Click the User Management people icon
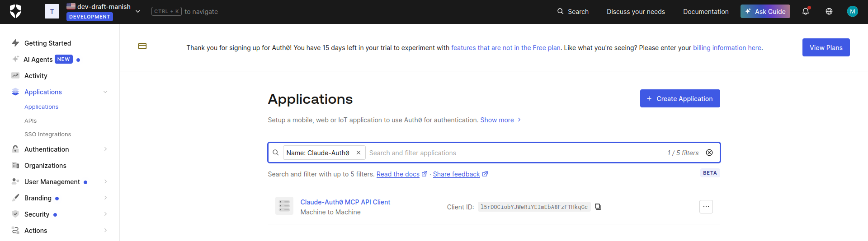This screenshot has height=241, width=868. click(x=15, y=181)
